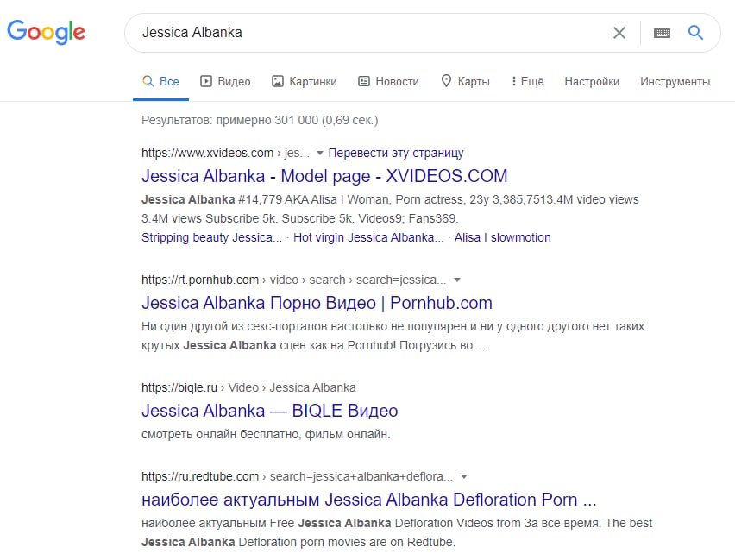Open the BIQLE Видео result title
The width and height of the screenshot is (735, 560).
tap(269, 411)
